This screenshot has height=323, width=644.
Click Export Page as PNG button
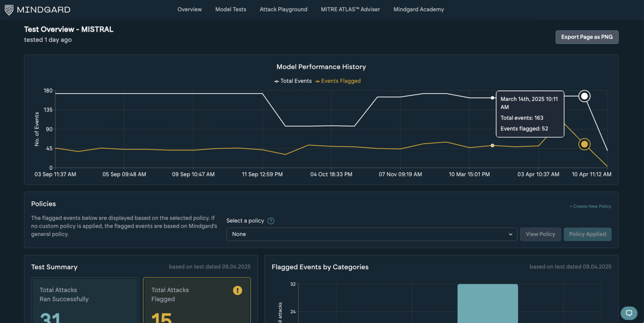pyautogui.click(x=587, y=37)
